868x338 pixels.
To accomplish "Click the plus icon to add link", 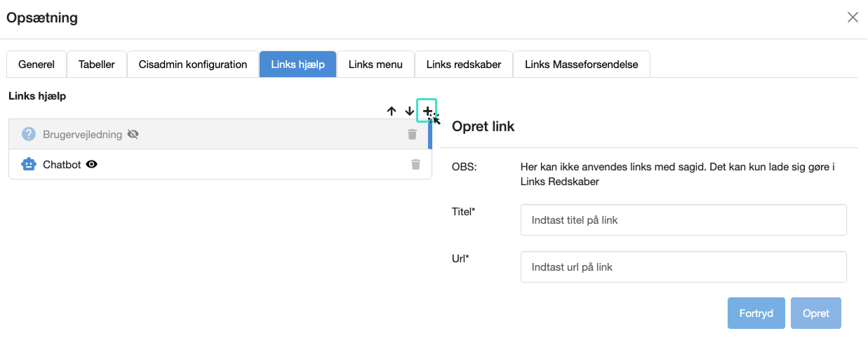I will 427,111.
